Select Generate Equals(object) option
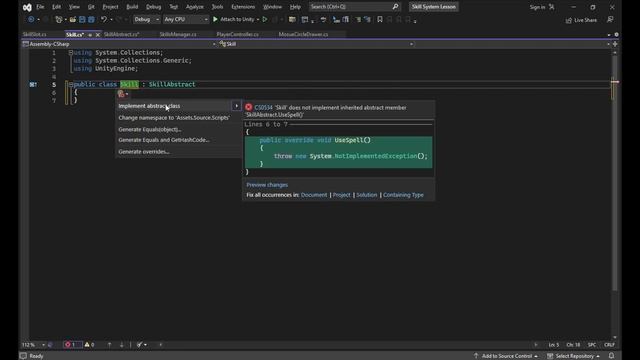640x360 pixels. [x=150, y=129]
